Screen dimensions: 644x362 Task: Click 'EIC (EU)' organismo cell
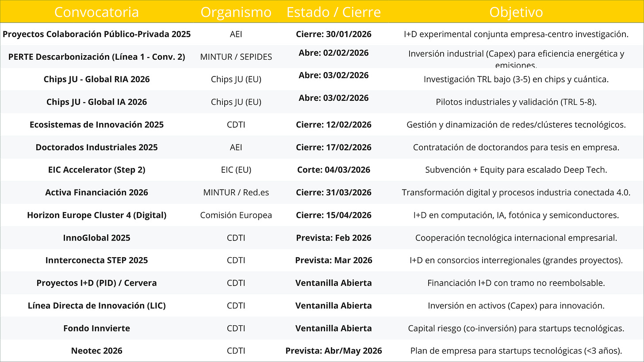(x=236, y=170)
